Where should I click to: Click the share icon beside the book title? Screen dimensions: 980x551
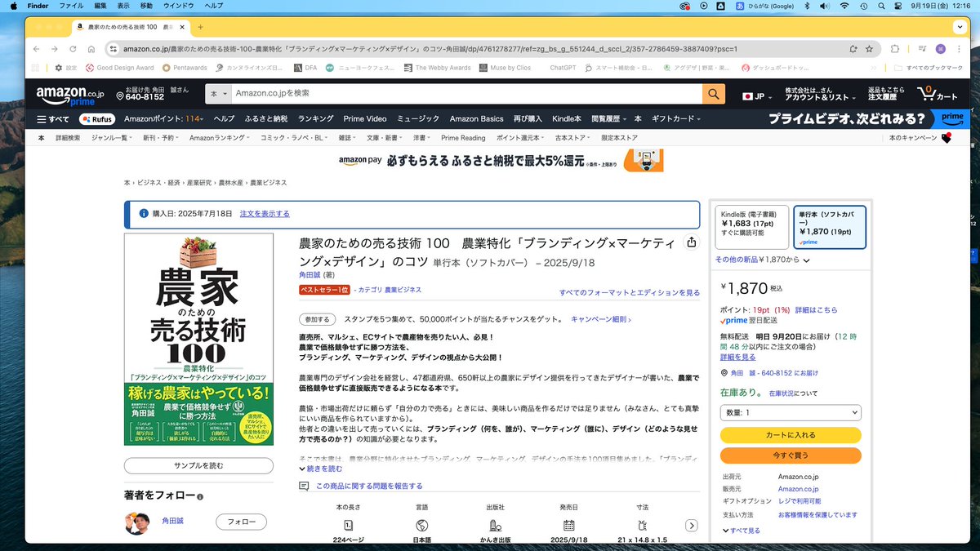point(692,242)
